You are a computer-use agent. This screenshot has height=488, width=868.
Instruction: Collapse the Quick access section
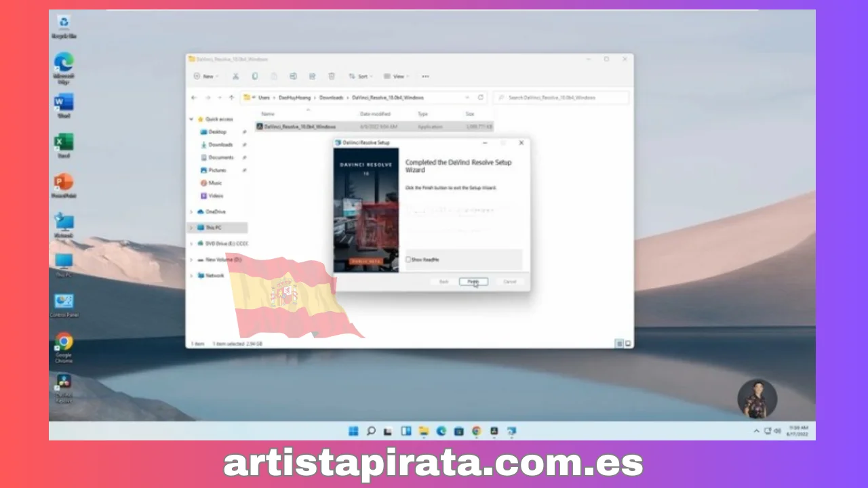click(191, 119)
